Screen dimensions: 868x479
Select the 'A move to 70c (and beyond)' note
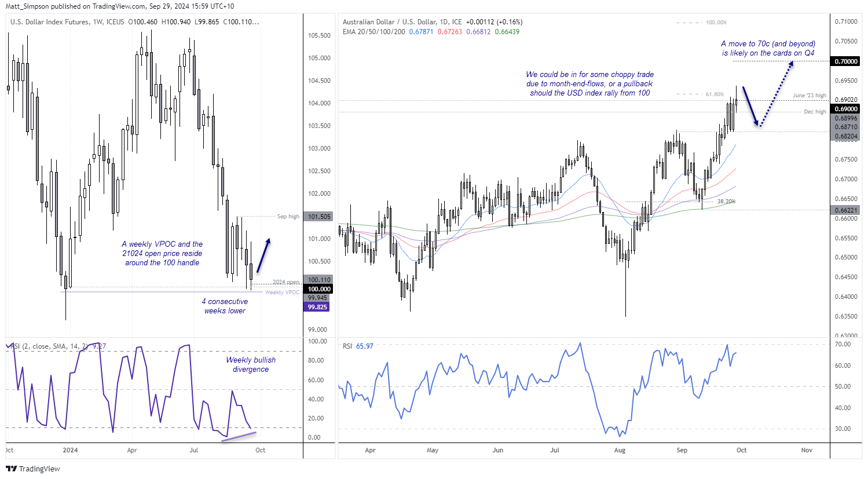[768, 43]
